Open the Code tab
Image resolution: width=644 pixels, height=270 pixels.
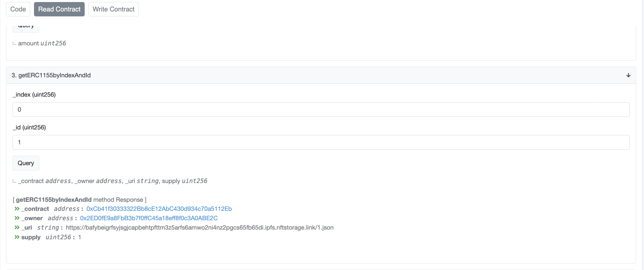pos(18,9)
